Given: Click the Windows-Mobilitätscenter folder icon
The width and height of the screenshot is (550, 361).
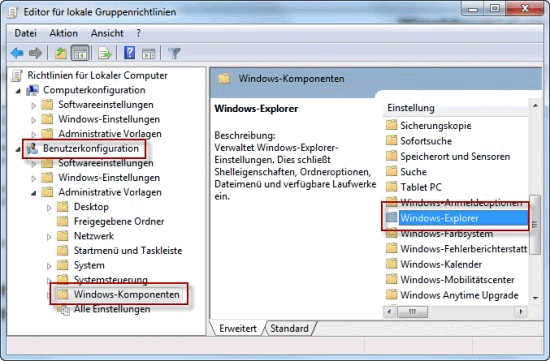Looking at the screenshot, I should click(391, 280).
